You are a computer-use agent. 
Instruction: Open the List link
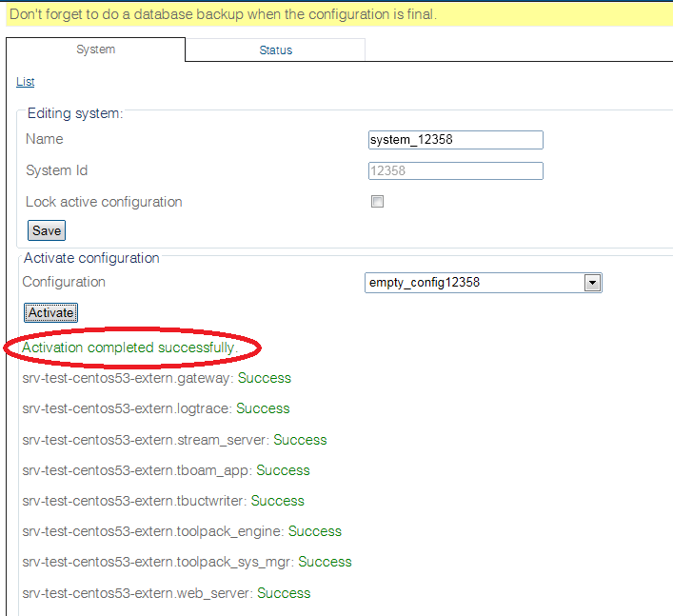26,82
